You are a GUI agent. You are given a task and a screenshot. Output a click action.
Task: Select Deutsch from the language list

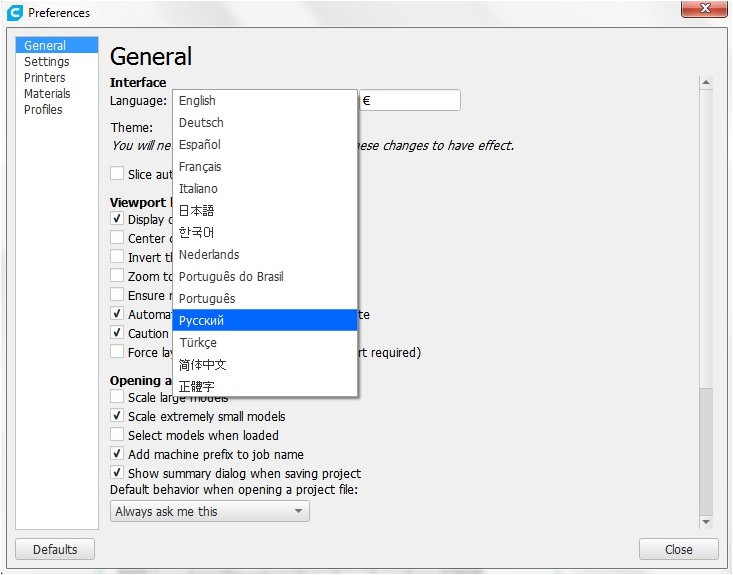[201, 123]
